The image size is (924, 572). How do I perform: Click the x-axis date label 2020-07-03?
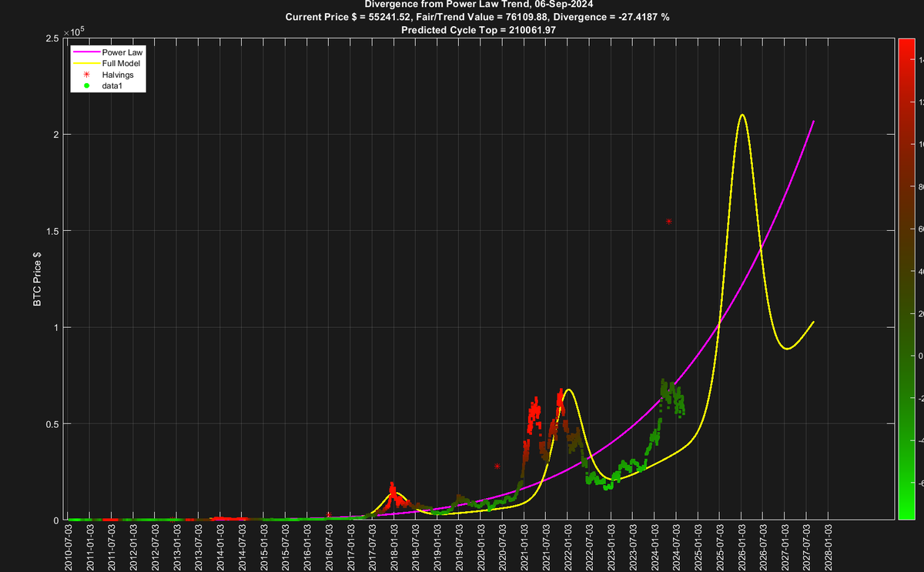[503, 547]
